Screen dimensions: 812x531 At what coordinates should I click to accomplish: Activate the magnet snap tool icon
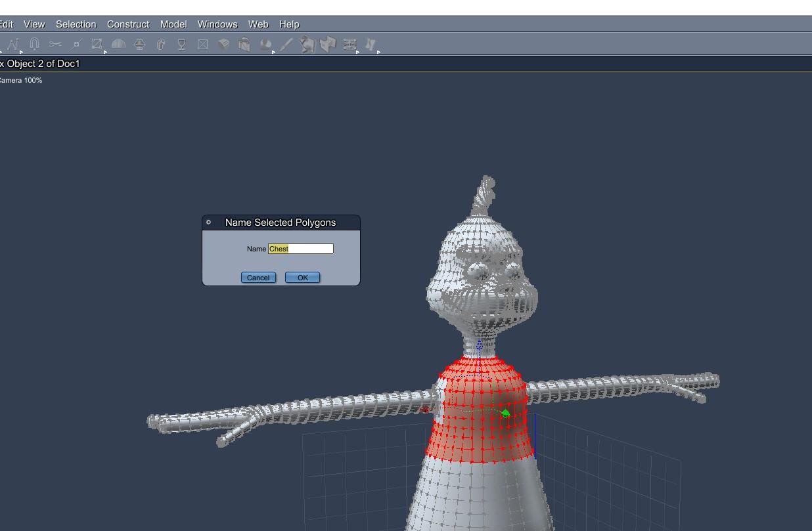point(34,44)
